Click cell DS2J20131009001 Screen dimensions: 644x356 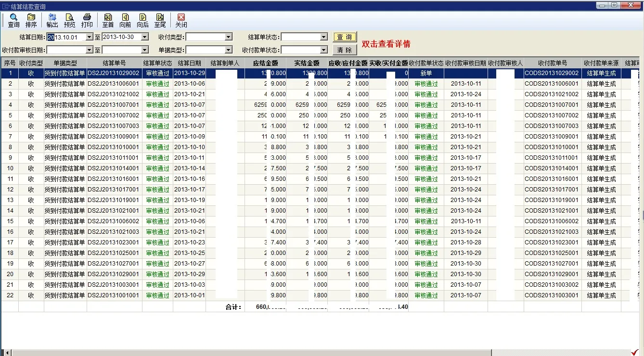coord(114,137)
